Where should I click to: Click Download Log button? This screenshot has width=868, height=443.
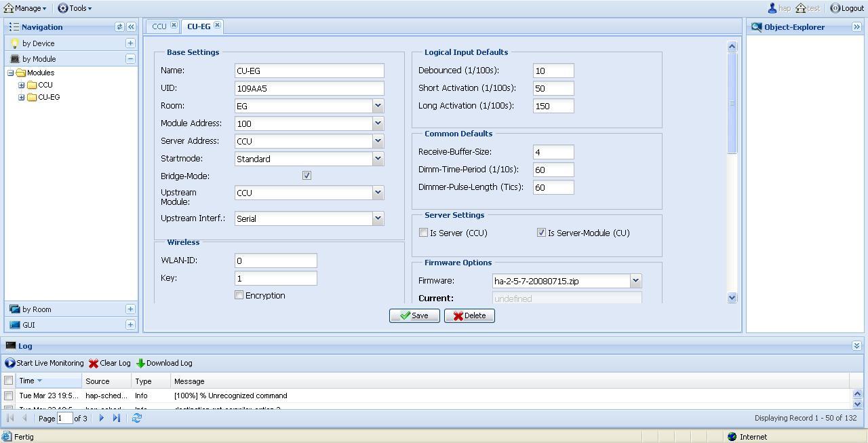164,363
